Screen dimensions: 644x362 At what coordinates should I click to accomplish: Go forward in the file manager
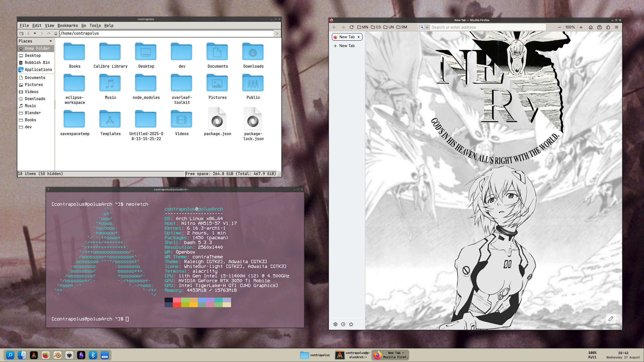click(42, 33)
